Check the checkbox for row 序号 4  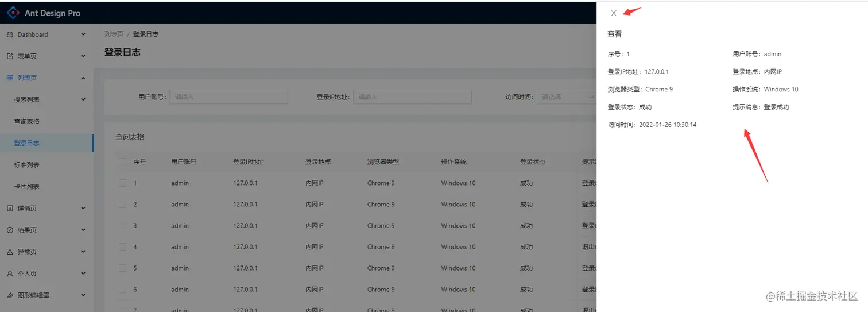tap(122, 246)
